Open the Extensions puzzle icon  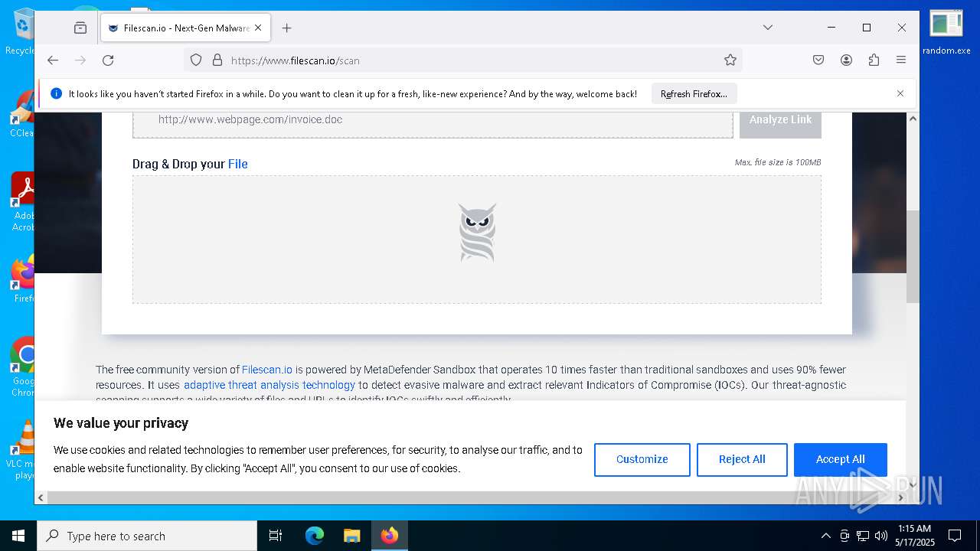point(874,60)
